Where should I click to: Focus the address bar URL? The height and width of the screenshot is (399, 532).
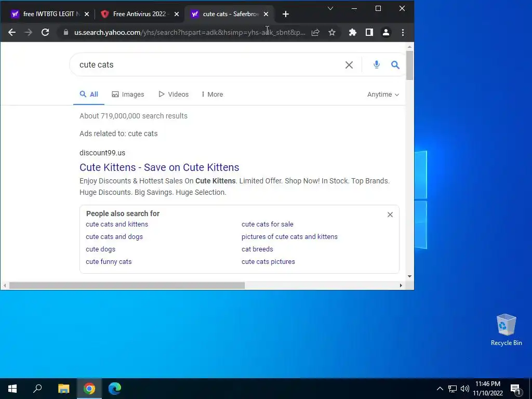pos(190,32)
